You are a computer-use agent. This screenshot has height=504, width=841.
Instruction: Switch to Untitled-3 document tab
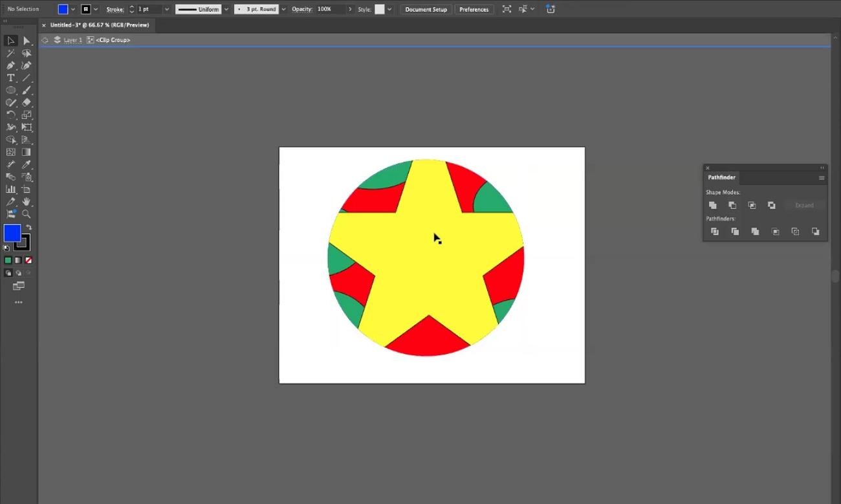coord(100,25)
